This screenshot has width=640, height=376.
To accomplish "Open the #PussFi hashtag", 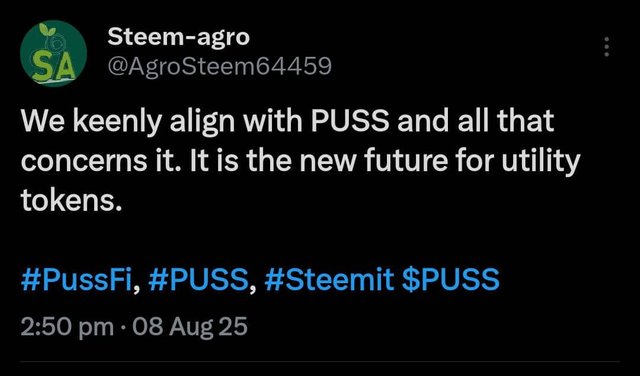I will point(76,279).
